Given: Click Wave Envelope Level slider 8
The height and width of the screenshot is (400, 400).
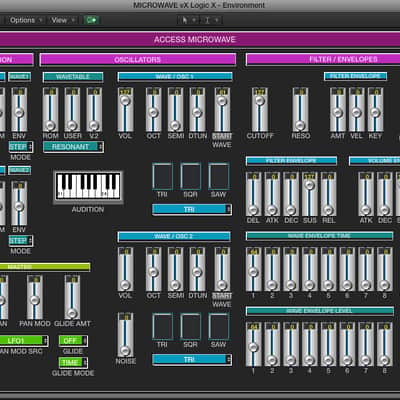Looking at the screenshot, I should 385,344.
